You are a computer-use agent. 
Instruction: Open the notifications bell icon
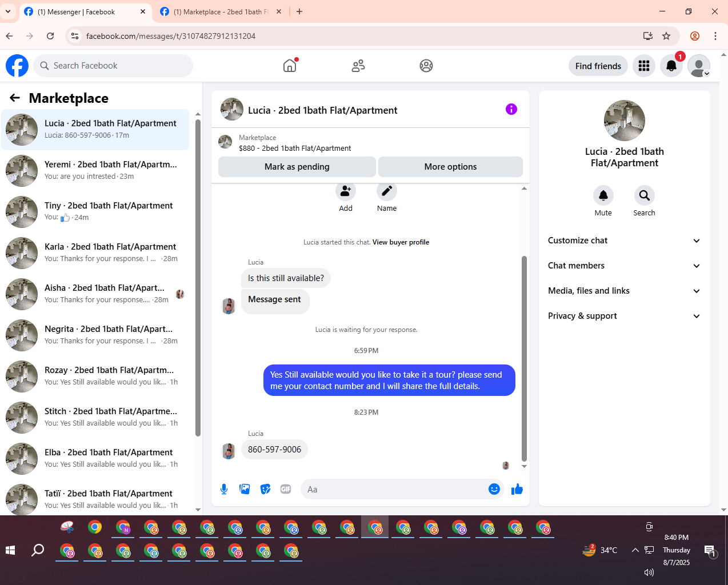pos(671,66)
